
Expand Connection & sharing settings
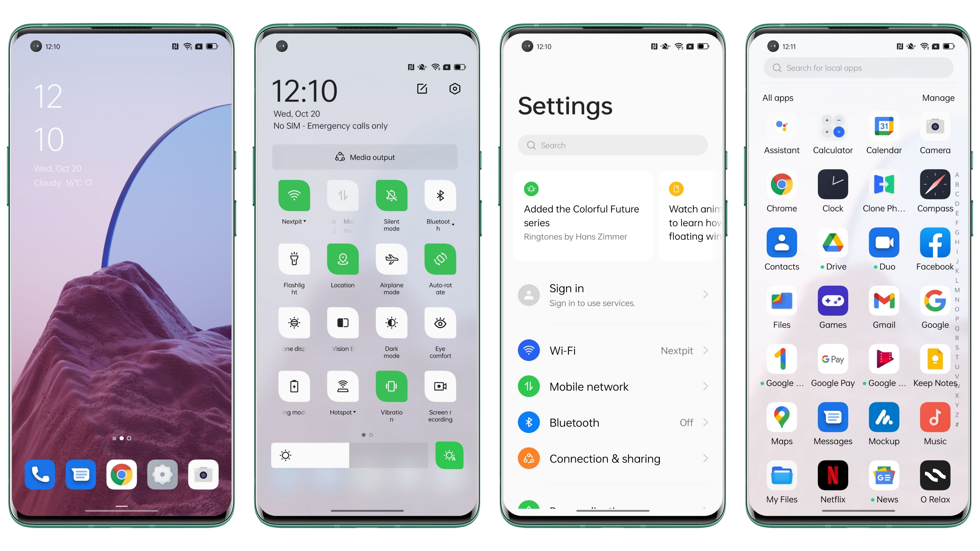[613, 459]
